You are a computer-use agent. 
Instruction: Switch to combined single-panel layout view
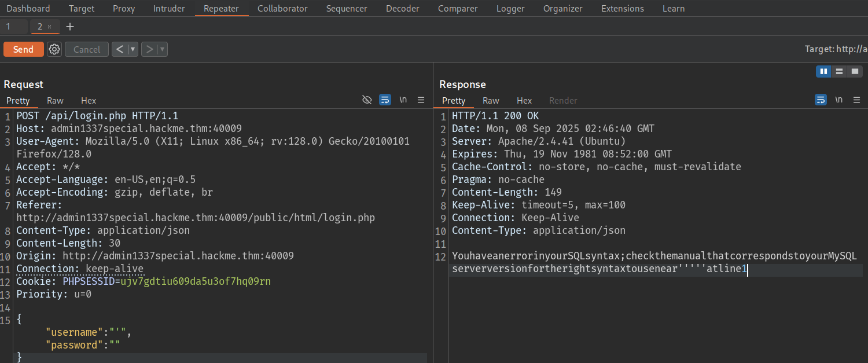click(855, 71)
